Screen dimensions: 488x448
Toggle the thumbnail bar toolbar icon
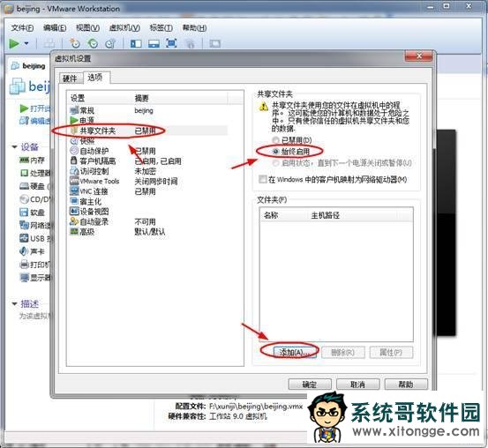pyautogui.click(x=154, y=43)
